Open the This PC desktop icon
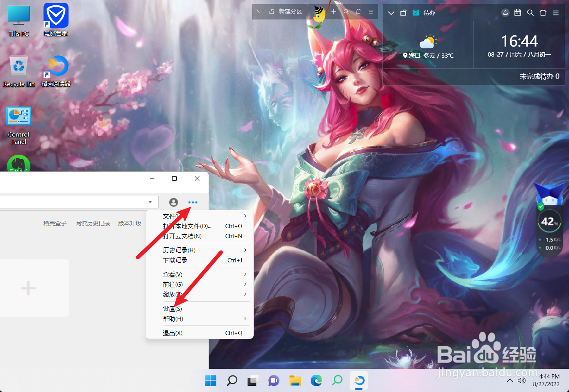569x392 pixels. click(x=18, y=21)
